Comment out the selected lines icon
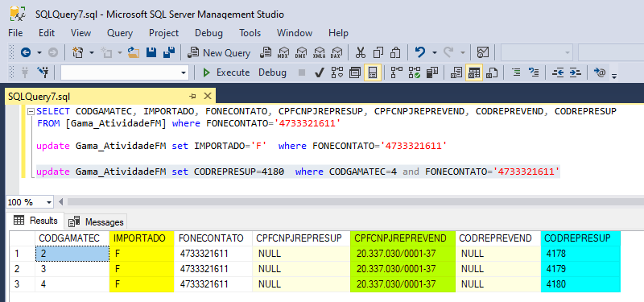The height and width of the screenshot is (302, 644). (516, 72)
